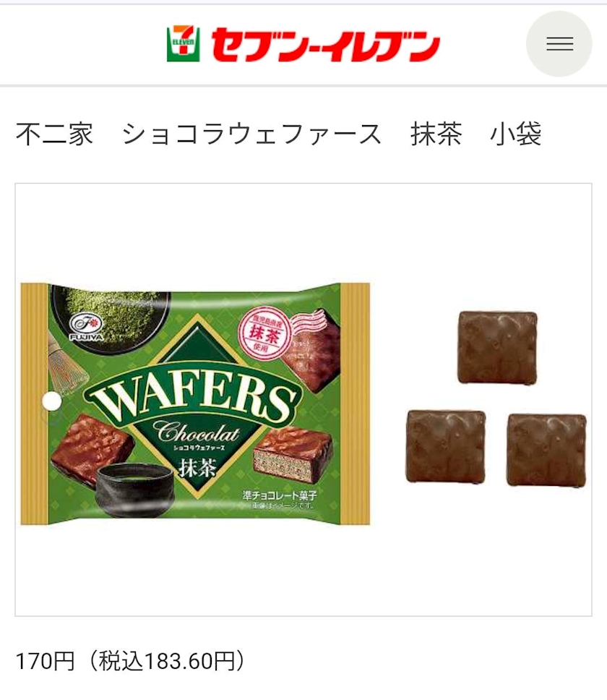
Task: Tap the black matcha tea bowl image
Action: 134,489
